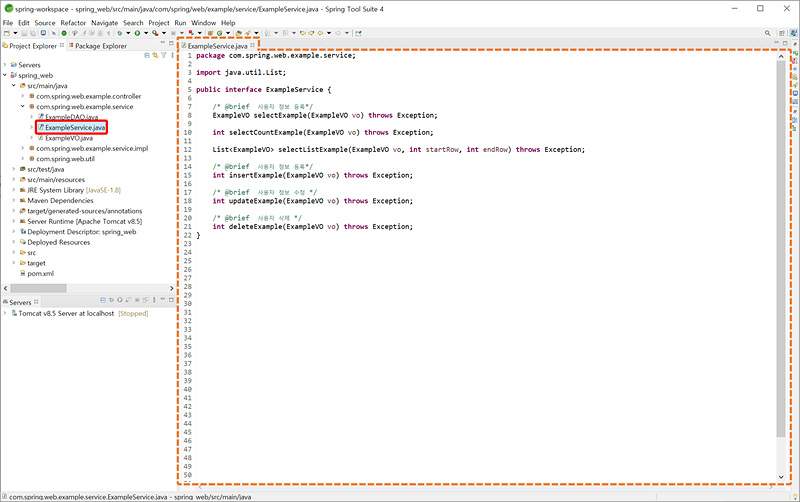800x502 pixels.
Task: Place cursor on selectCountExample code line
Action: click(x=323, y=133)
